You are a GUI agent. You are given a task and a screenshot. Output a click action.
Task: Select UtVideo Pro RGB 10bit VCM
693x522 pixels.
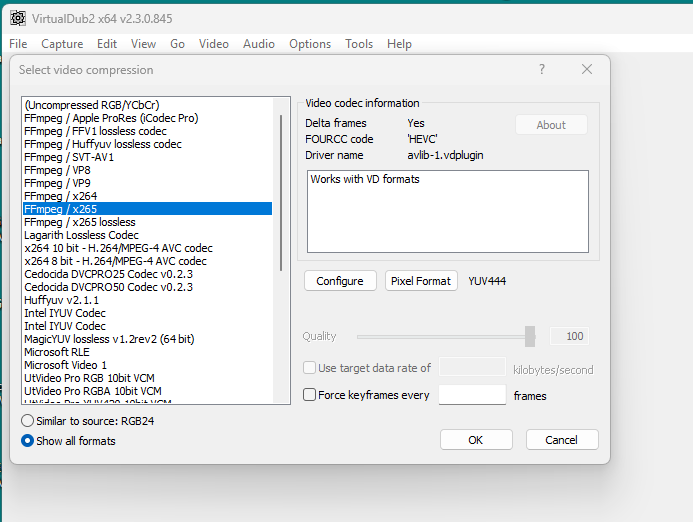(x=147, y=378)
